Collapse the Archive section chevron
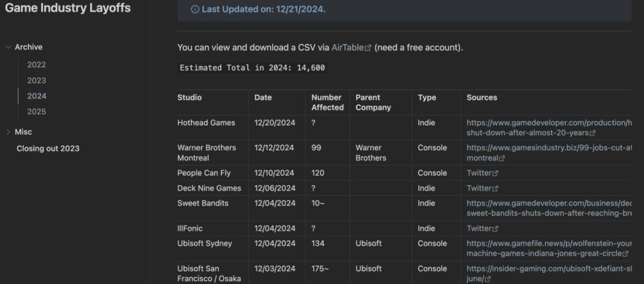This screenshot has width=644, height=284. (x=8, y=47)
